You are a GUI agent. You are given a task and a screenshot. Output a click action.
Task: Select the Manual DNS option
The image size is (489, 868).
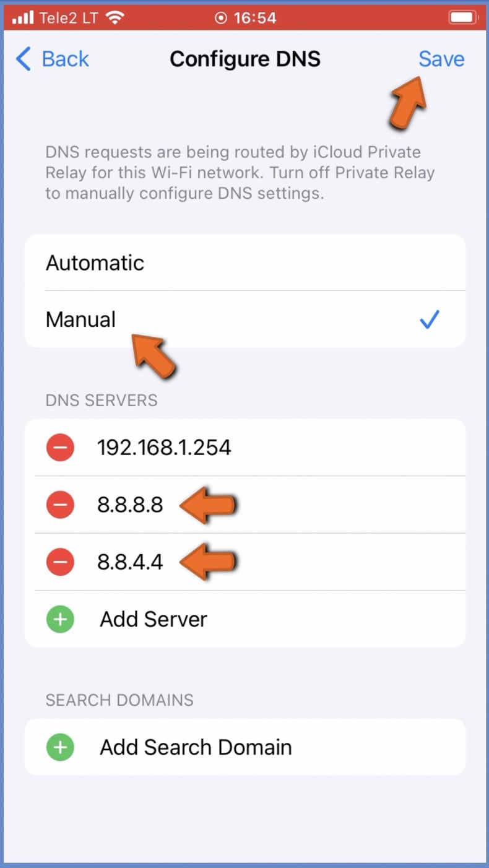tap(80, 319)
